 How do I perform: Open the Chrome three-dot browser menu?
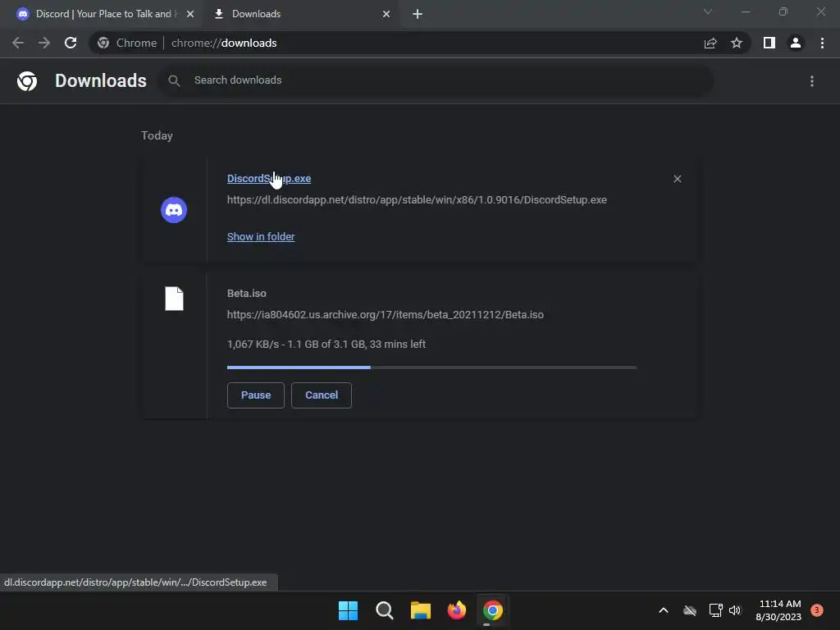(x=822, y=43)
